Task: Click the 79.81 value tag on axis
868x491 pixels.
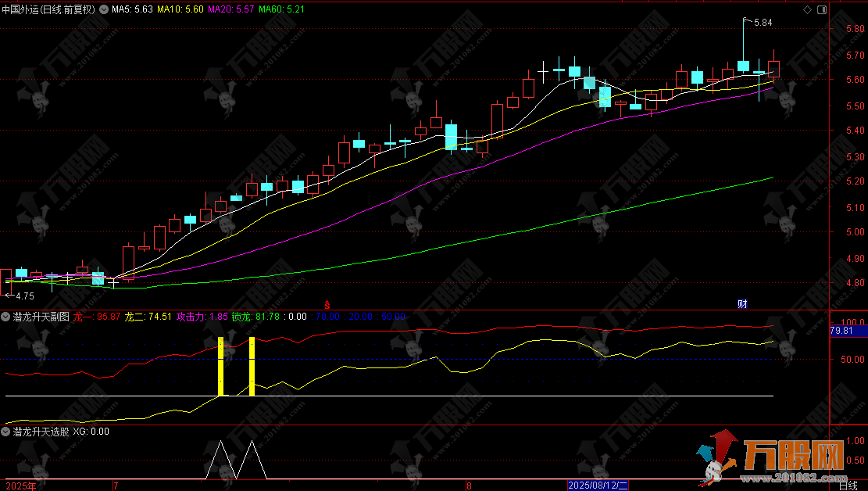Action: tap(841, 331)
